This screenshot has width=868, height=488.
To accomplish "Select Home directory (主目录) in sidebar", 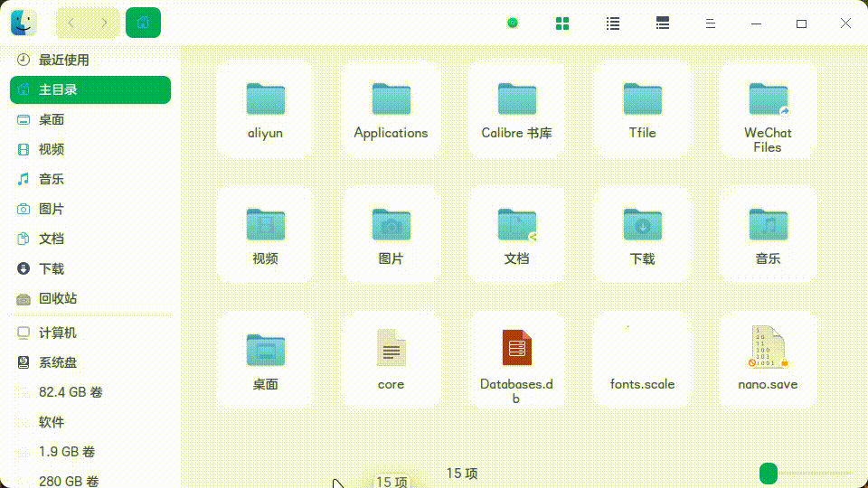I will [90, 89].
